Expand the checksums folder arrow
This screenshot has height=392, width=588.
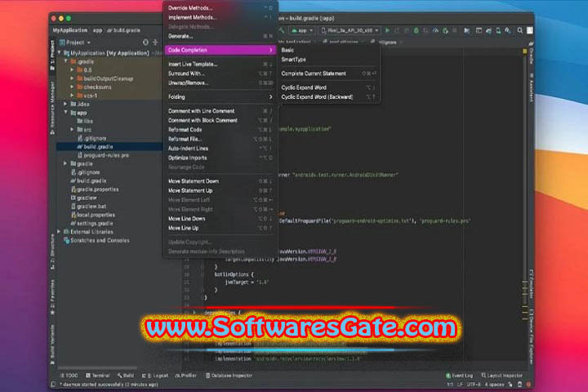tap(73, 87)
